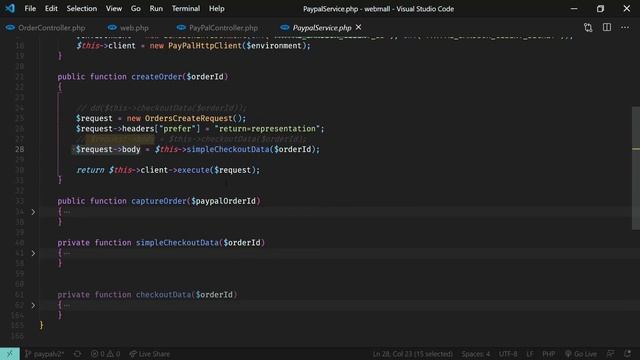Screen dimensions: 640x360
Task: Split the editor to the right
Action: (x=607, y=27)
